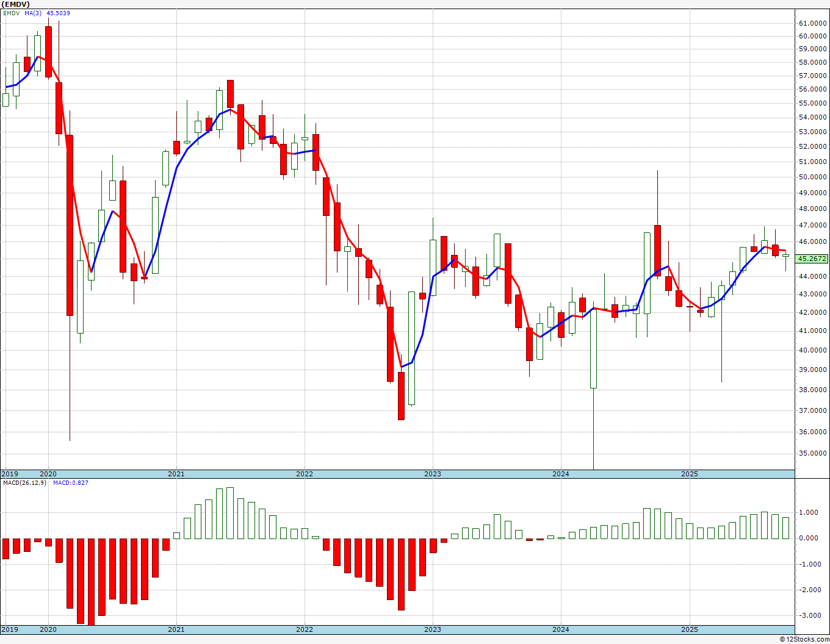Click the 0.000 MACD axis label
This screenshot has width=830, height=644.
(x=809, y=538)
